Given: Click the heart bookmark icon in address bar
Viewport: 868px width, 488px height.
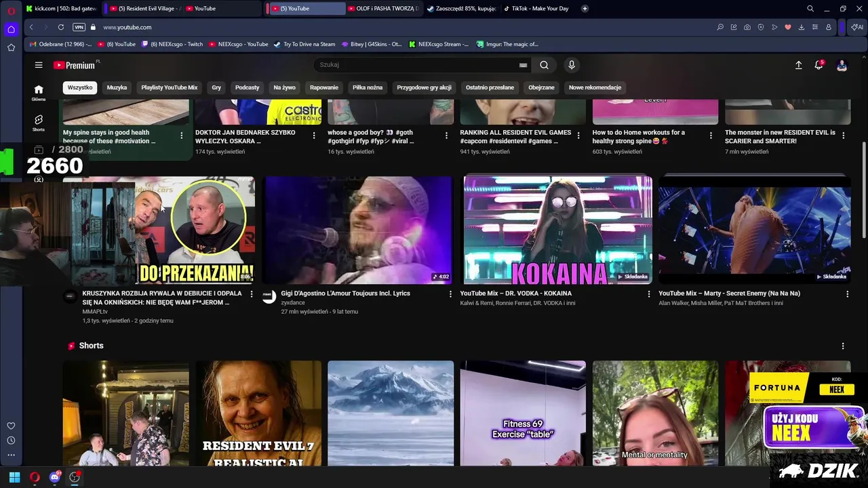Looking at the screenshot, I should [788, 27].
